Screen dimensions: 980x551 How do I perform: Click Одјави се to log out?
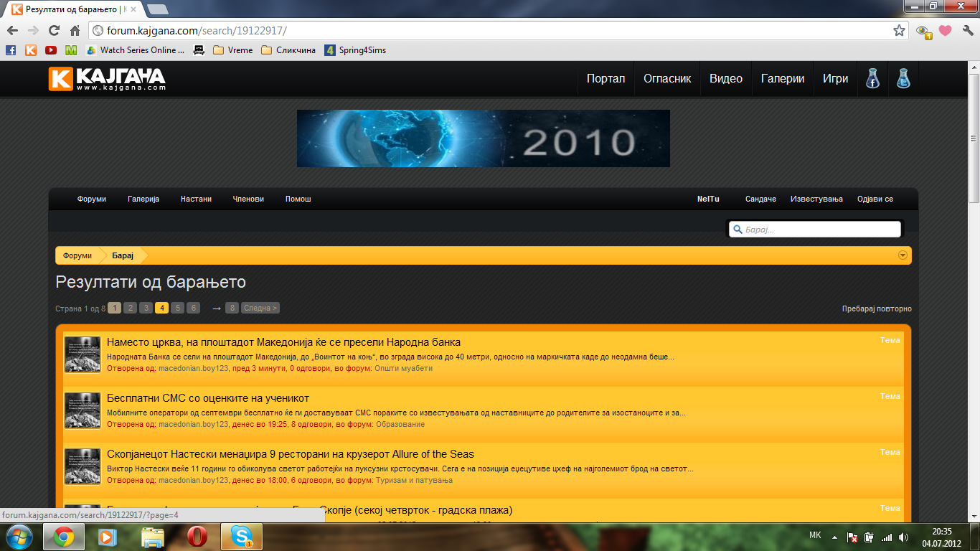875,199
